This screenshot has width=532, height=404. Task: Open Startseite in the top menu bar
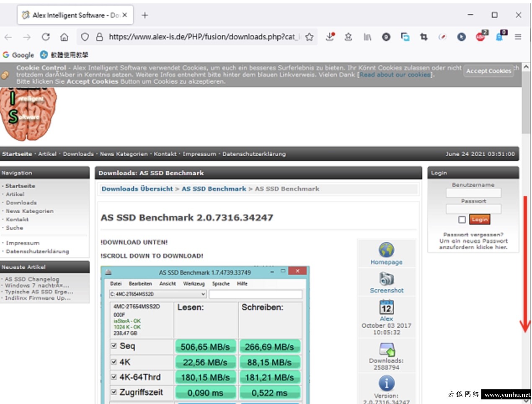[17, 154]
